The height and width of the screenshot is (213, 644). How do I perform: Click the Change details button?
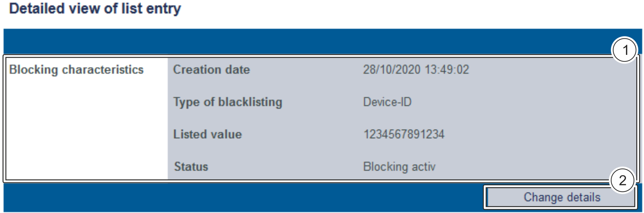(561, 197)
